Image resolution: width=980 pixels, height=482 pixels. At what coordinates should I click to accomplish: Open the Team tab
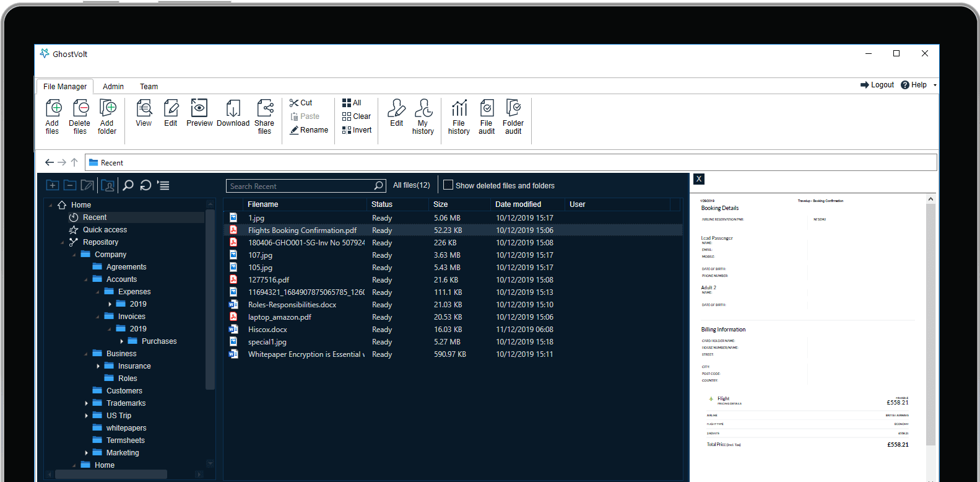pyautogui.click(x=149, y=87)
